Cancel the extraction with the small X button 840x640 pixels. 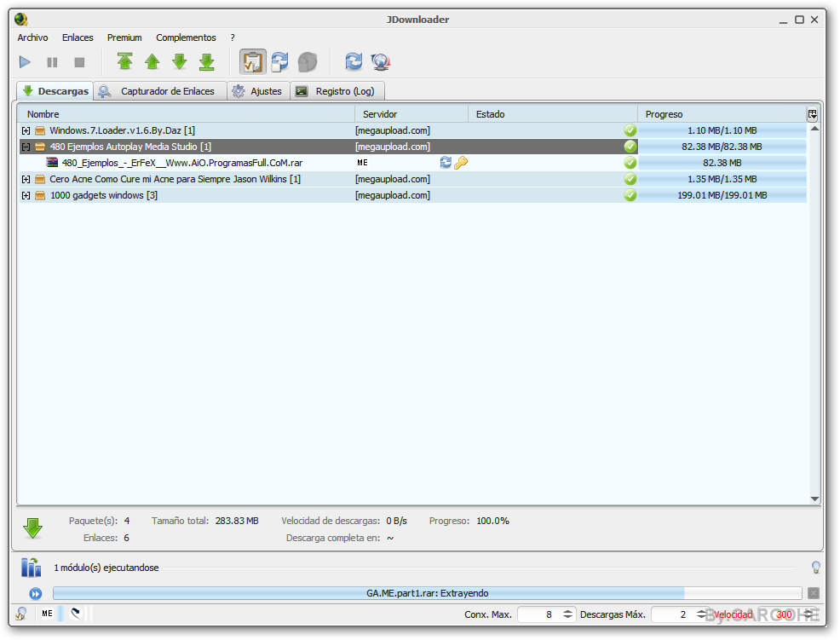coord(814,593)
